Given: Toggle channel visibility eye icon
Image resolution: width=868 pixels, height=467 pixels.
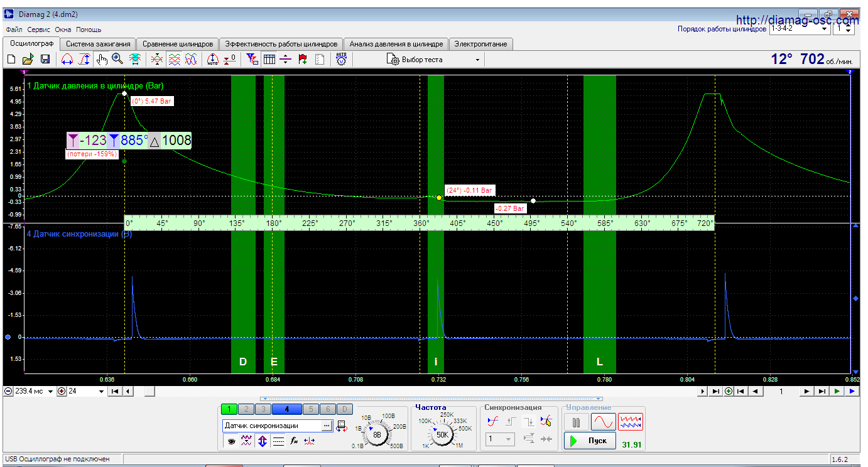Looking at the screenshot, I should (x=232, y=441).
